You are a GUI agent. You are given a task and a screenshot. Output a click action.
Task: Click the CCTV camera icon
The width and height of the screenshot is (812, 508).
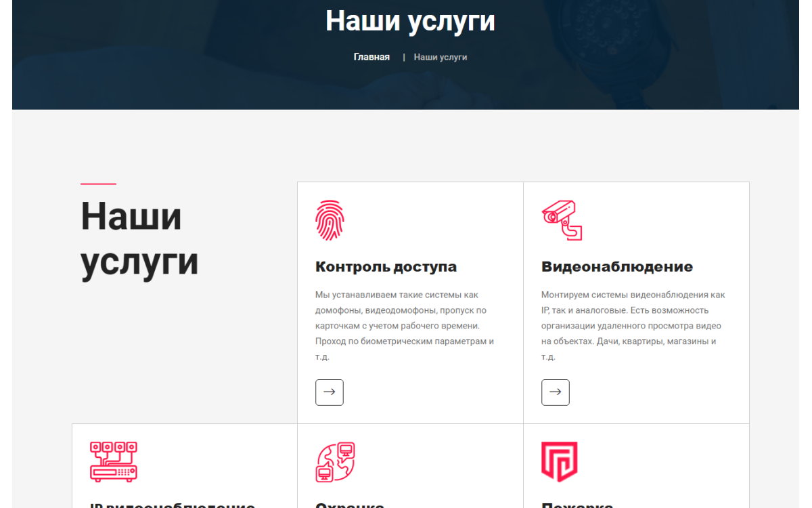tap(562, 220)
